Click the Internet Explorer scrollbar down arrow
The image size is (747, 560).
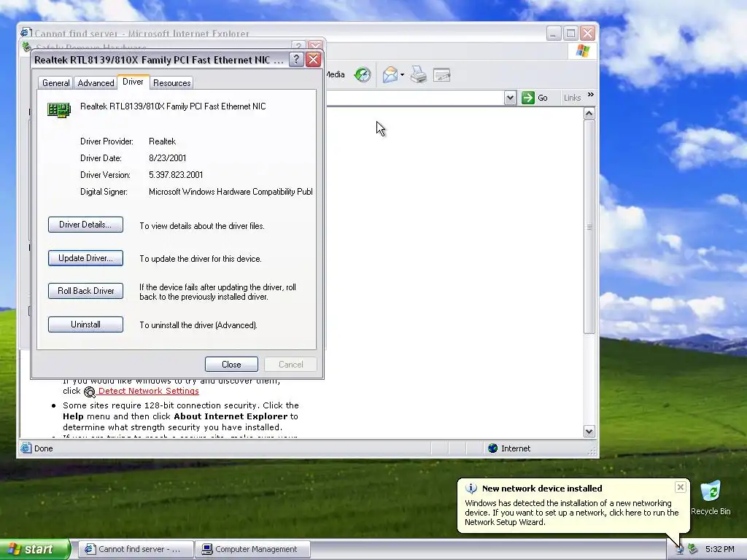pos(589,432)
